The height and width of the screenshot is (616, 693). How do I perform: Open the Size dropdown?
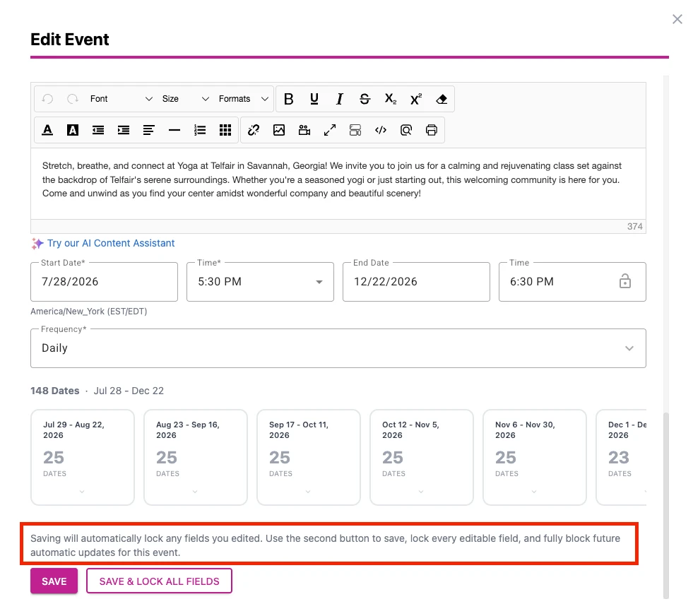click(x=185, y=99)
